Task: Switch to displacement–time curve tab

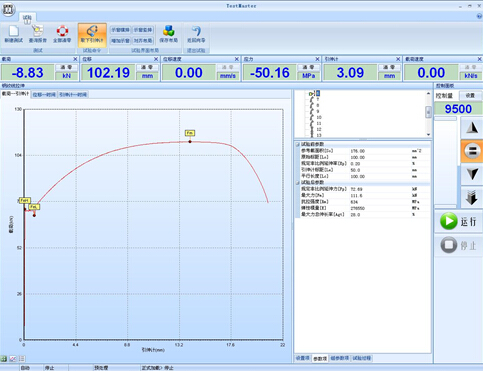Action: 44,95
